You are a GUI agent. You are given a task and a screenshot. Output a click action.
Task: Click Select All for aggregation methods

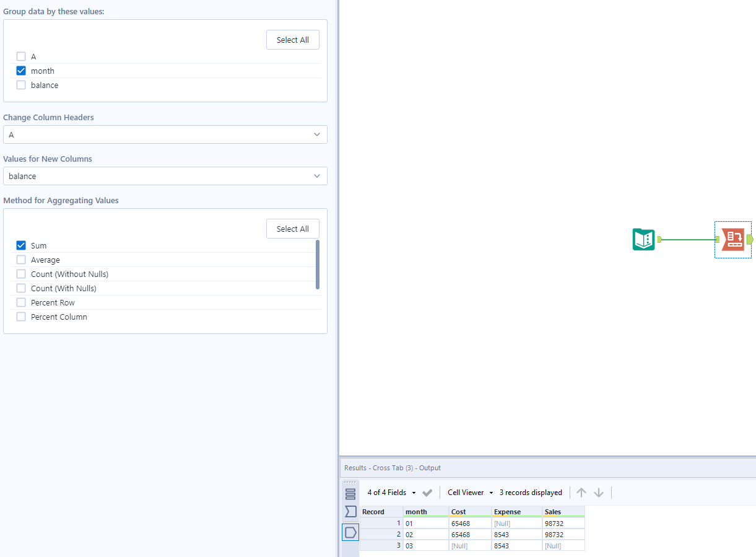click(292, 228)
